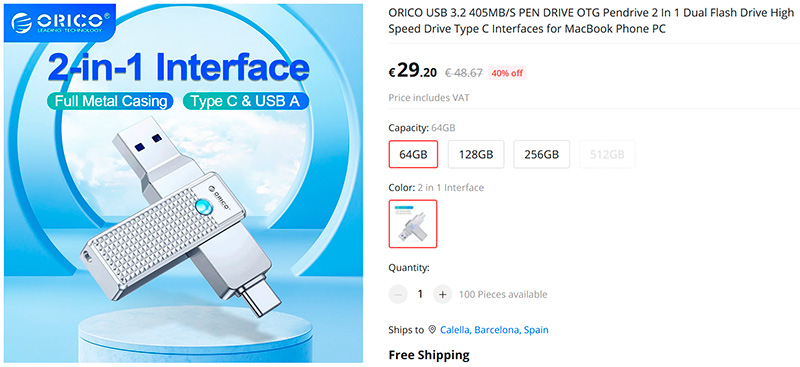Click the €29.20 current price
Viewport: 800px width, 367px height.
[x=413, y=71]
